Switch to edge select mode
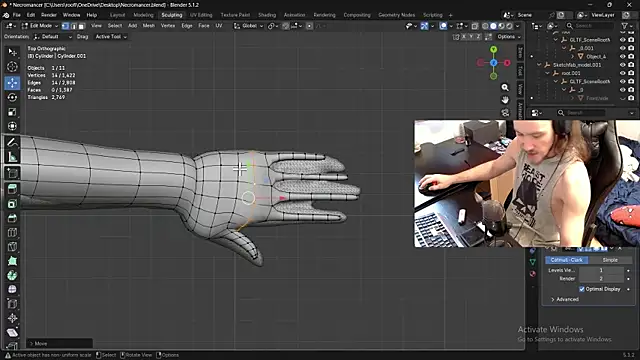640x360 pixels. click(x=73, y=26)
